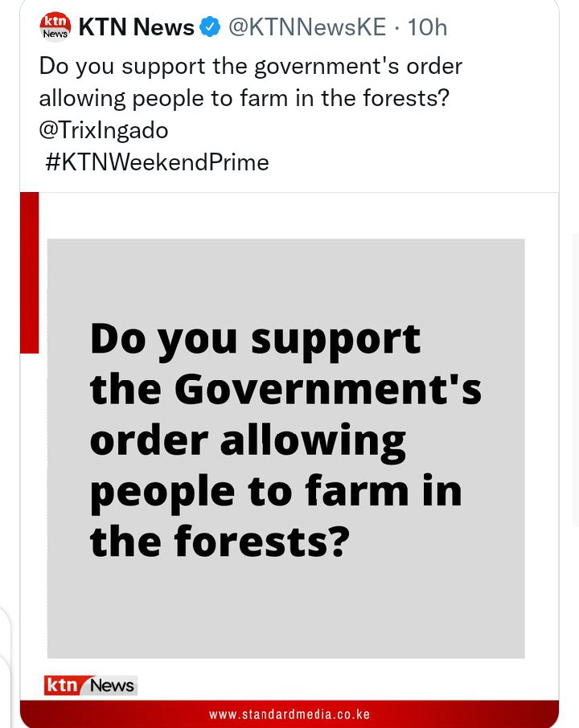Click "Do you support" in image headline
Screen dimensions: 579x728
coord(255,339)
